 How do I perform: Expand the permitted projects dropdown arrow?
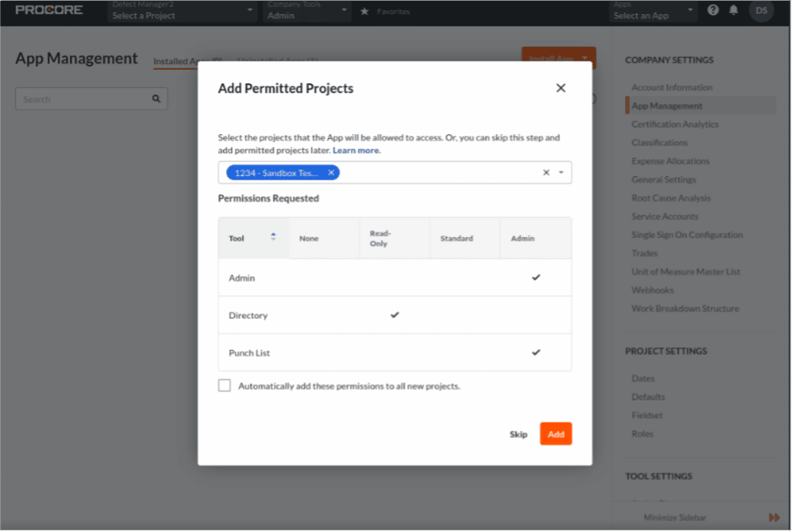coord(562,173)
